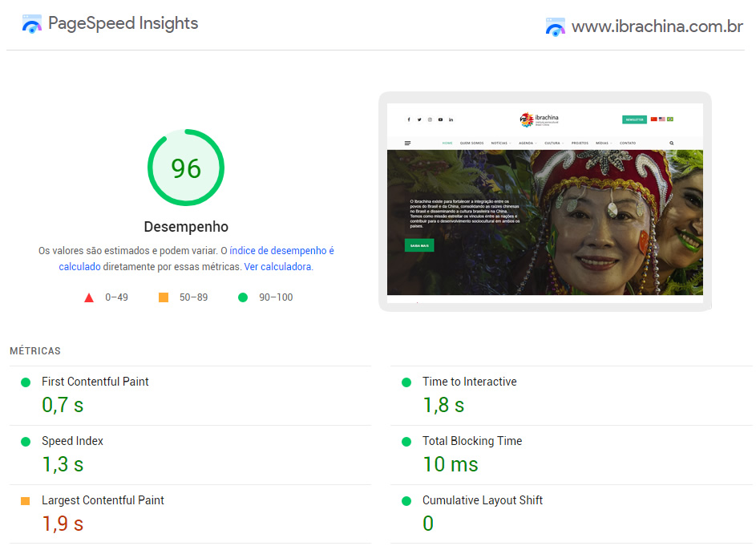Click the 96 performance score gauge
The image size is (756, 550).
pyautogui.click(x=186, y=168)
